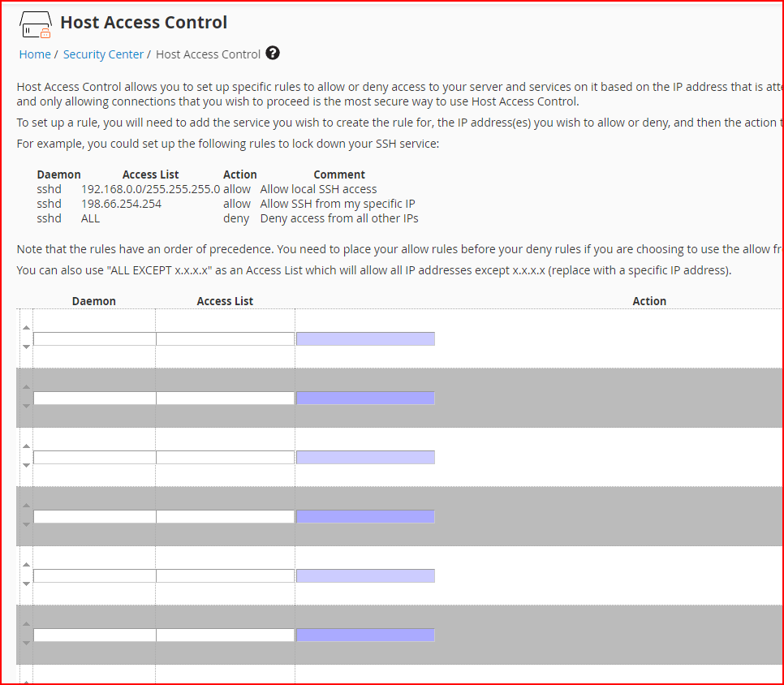Screen dimensions: 784x685
Task: Click 'Host Access Control' in the breadcrumb
Action: click(208, 54)
